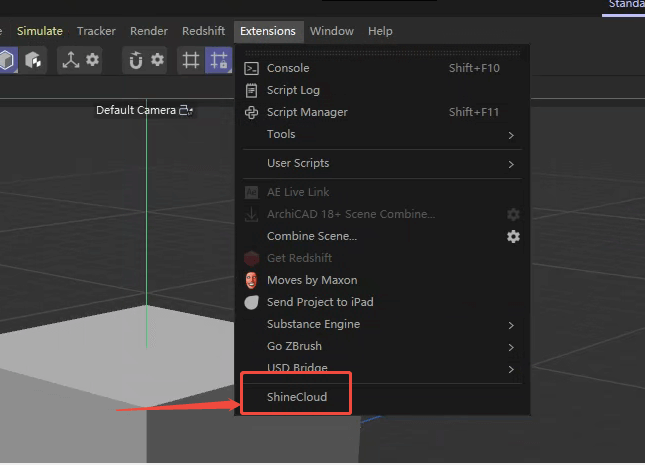Viewport: 645px width, 465px height.
Task: Click the Script Log document icon
Action: pyautogui.click(x=251, y=90)
